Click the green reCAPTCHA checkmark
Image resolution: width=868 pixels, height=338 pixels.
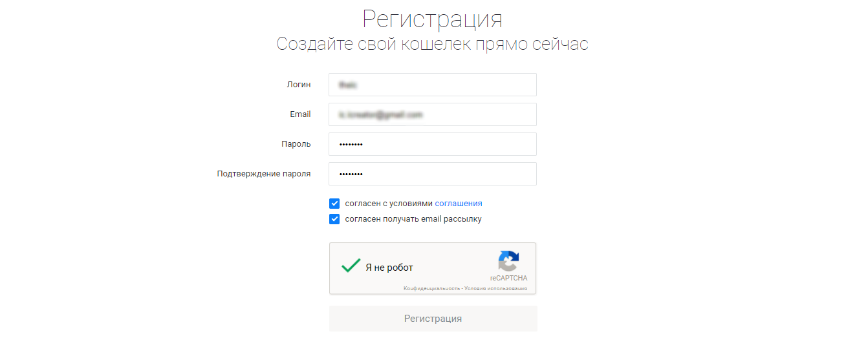point(351,266)
